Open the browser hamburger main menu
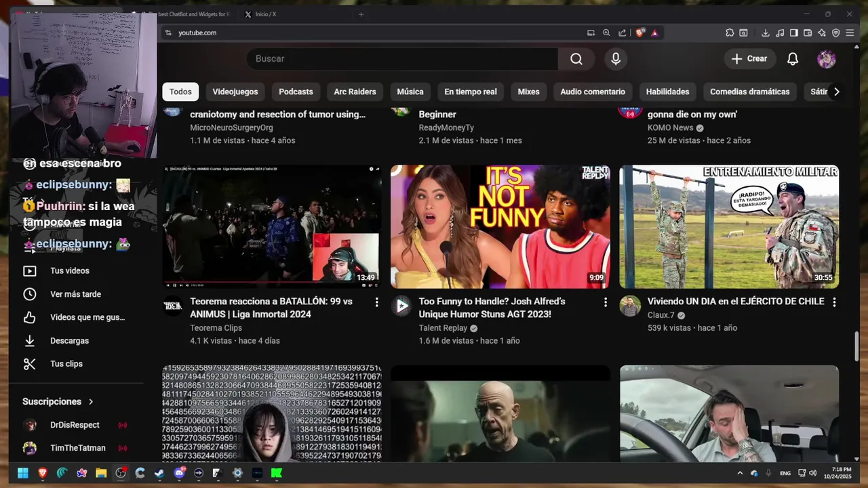The height and width of the screenshot is (488, 868). click(850, 33)
